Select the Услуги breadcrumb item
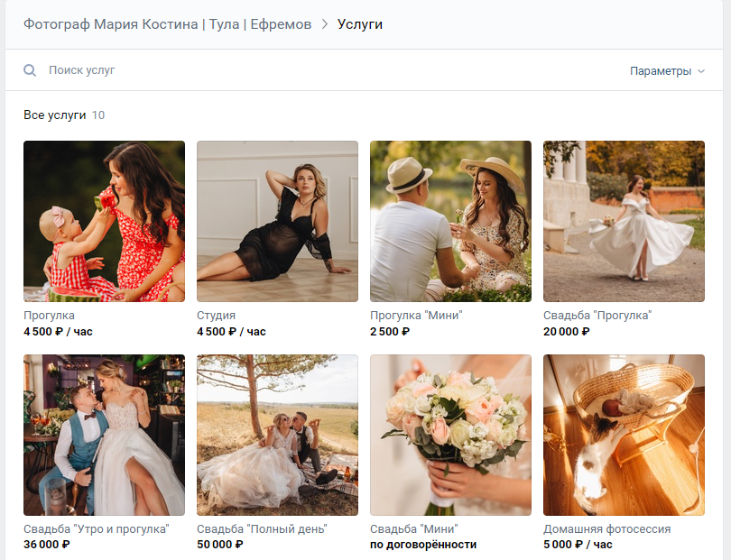Image resolution: width=731 pixels, height=560 pixels. pos(360,24)
